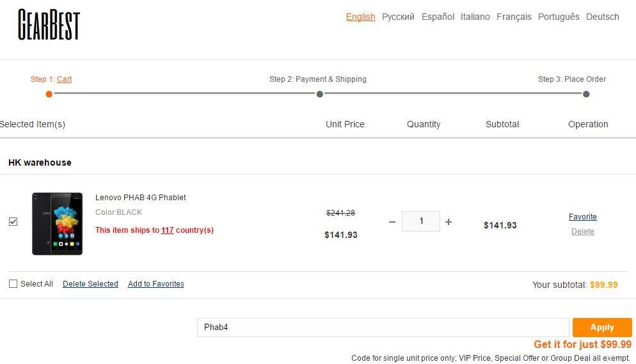Select Italiano language option
This screenshot has height=364, width=636.
coord(475,17)
